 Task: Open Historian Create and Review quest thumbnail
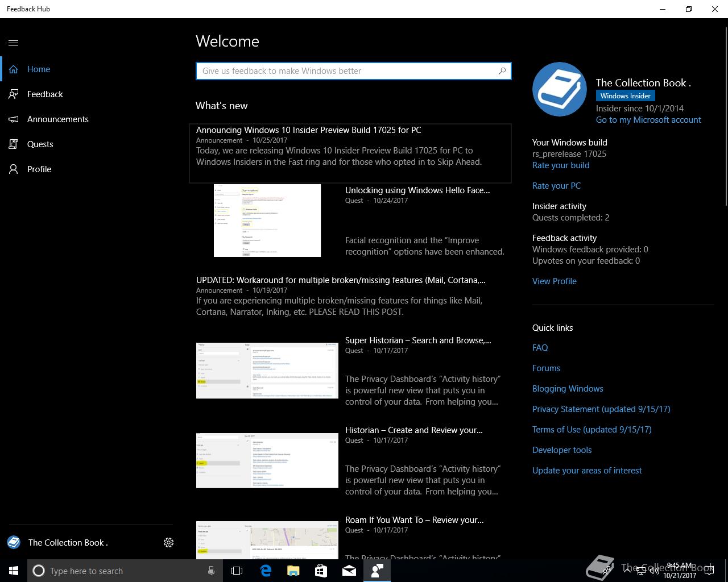(x=267, y=460)
